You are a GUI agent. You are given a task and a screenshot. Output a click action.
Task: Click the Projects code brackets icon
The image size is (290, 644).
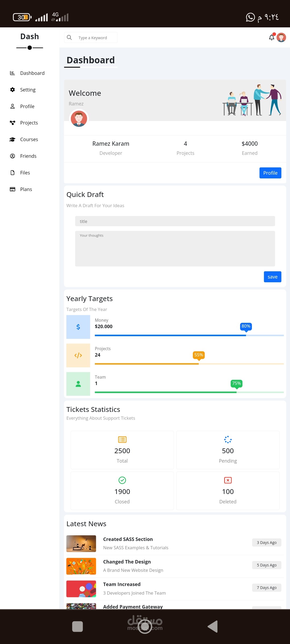pos(78,356)
